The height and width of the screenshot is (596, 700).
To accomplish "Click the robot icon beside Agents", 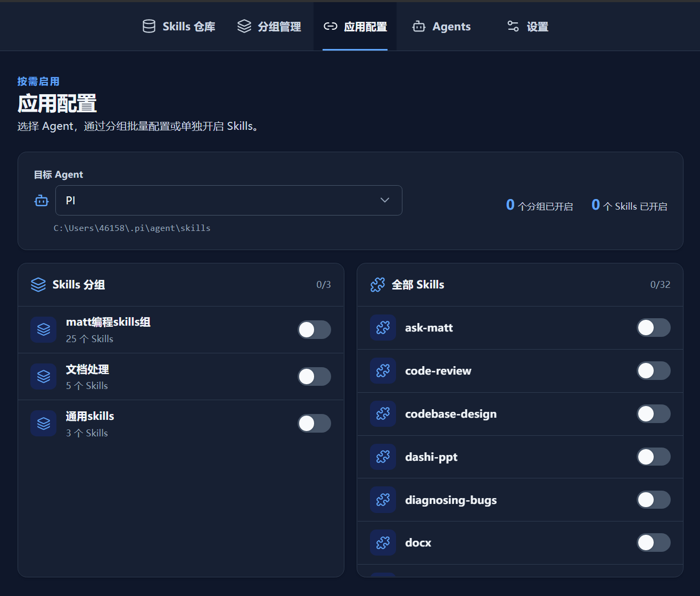I will tap(419, 26).
